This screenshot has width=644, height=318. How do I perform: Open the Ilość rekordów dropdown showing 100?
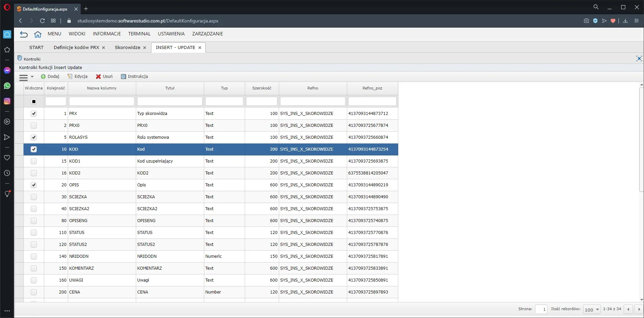tap(592, 309)
